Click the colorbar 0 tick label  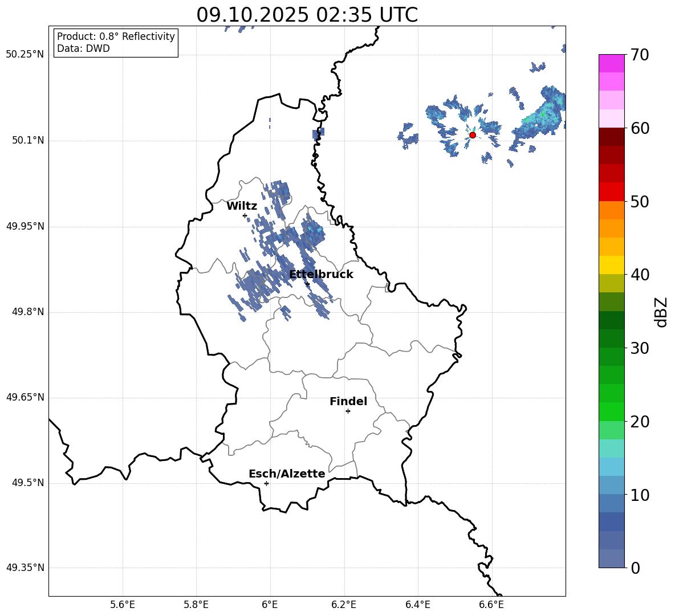click(x=636, y=568)
